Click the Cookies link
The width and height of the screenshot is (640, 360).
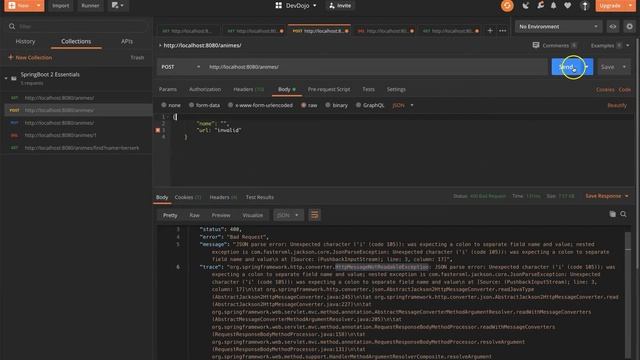605,89
